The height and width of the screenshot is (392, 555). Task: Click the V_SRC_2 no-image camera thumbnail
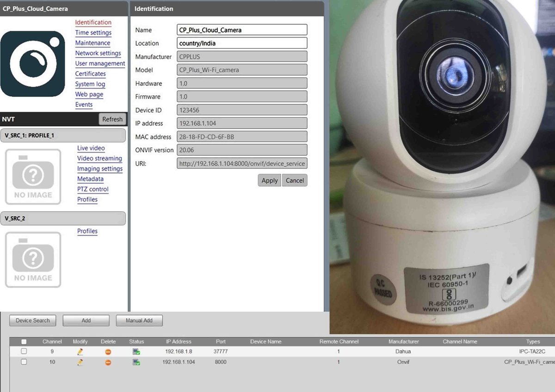click(x=33, y=260)
